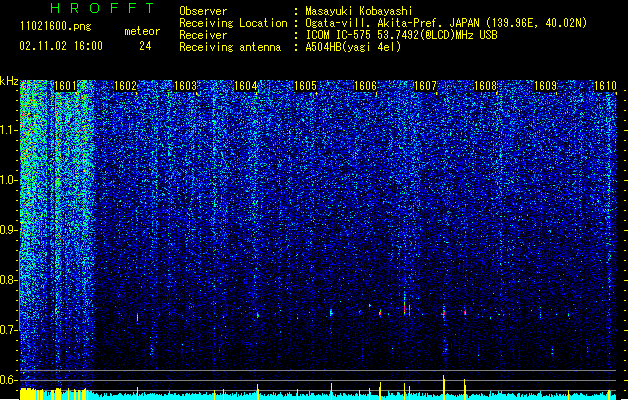Select the location text Ogata-vill. Akita-Pref. JAPAN
Image resolution: width=629 pixels, height=400 pixels.
click(x=392, y=23)
